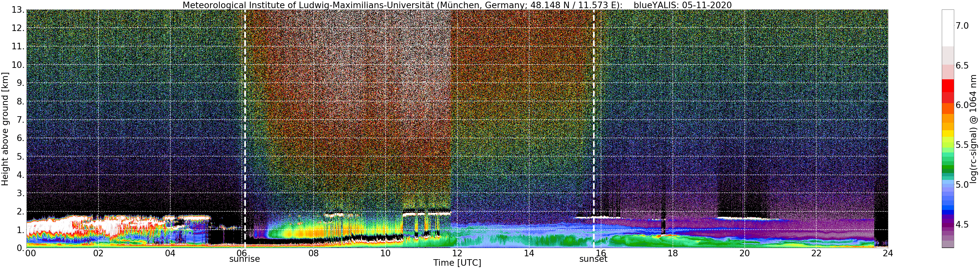
Task: Click height axis tick '3.'
Action: [x=21, y=193]
